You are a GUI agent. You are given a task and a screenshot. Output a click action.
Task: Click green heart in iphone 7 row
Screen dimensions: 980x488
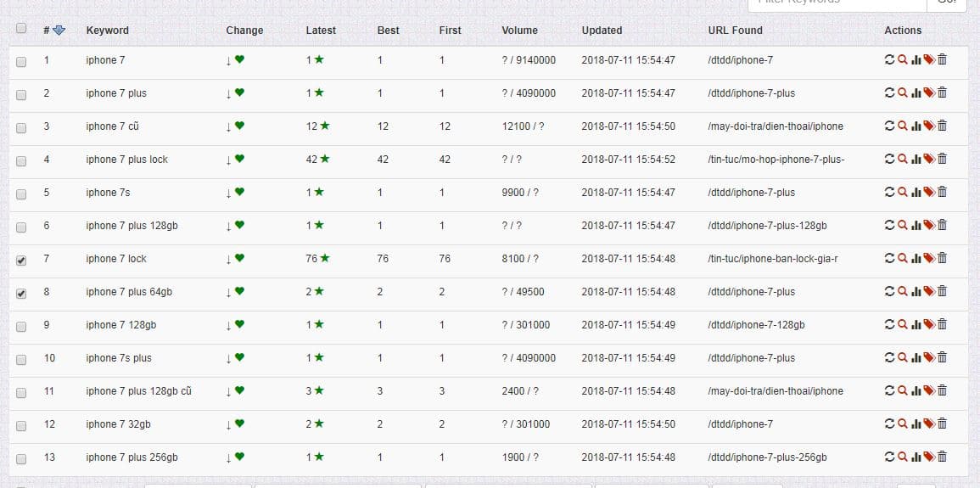point(239,59)
